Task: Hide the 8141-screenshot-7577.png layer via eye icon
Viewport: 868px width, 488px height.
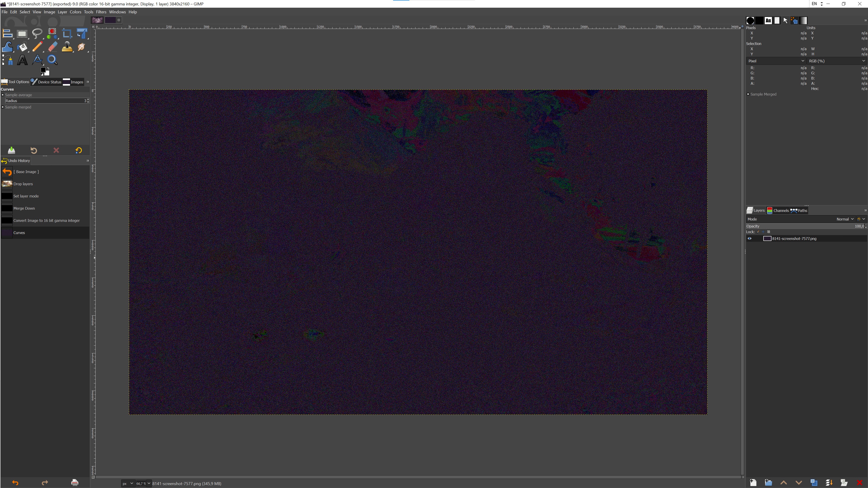Action: (749, 238)
